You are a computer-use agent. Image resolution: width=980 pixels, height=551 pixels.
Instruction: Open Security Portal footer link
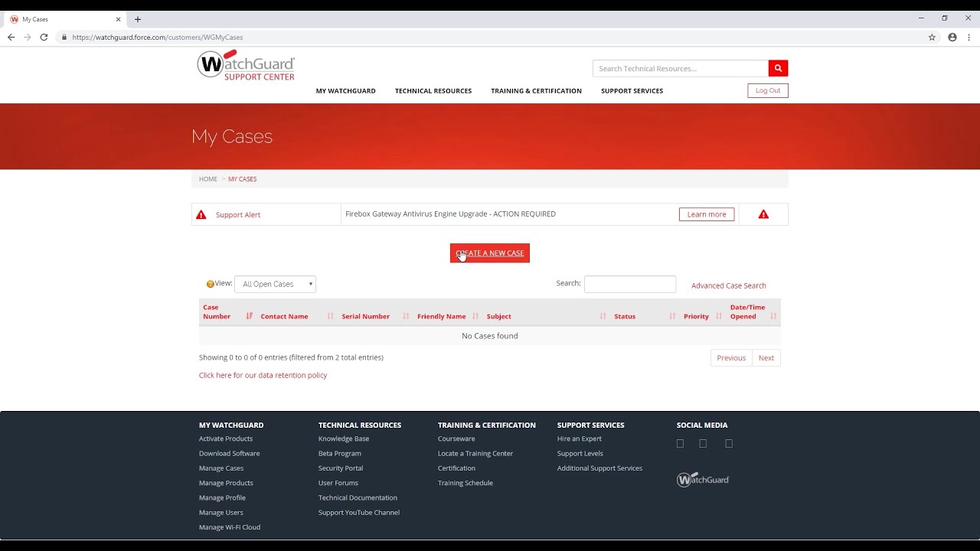pyautogui.click(x=341, y=468)
